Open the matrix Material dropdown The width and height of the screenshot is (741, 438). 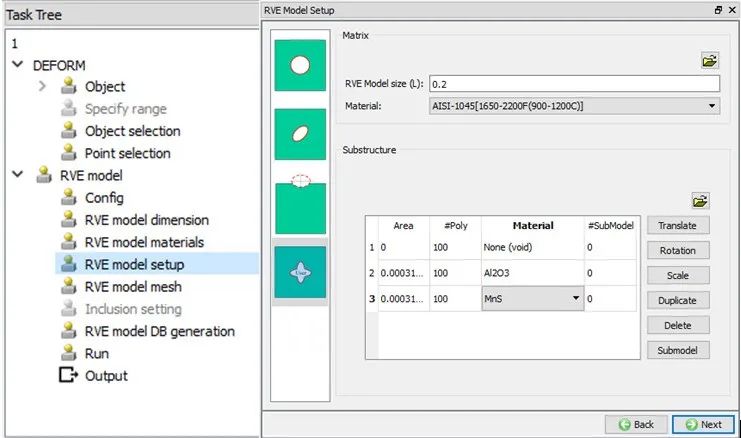click(574, 106)
